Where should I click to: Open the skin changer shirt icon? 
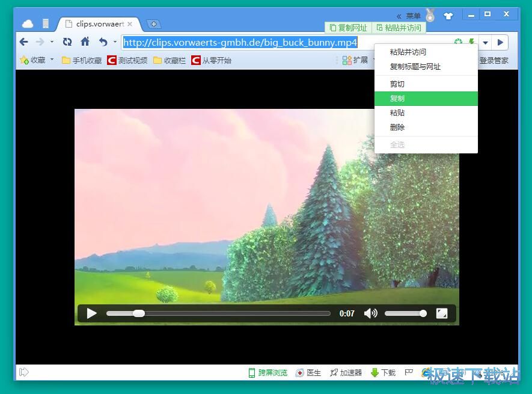[448, 16]
